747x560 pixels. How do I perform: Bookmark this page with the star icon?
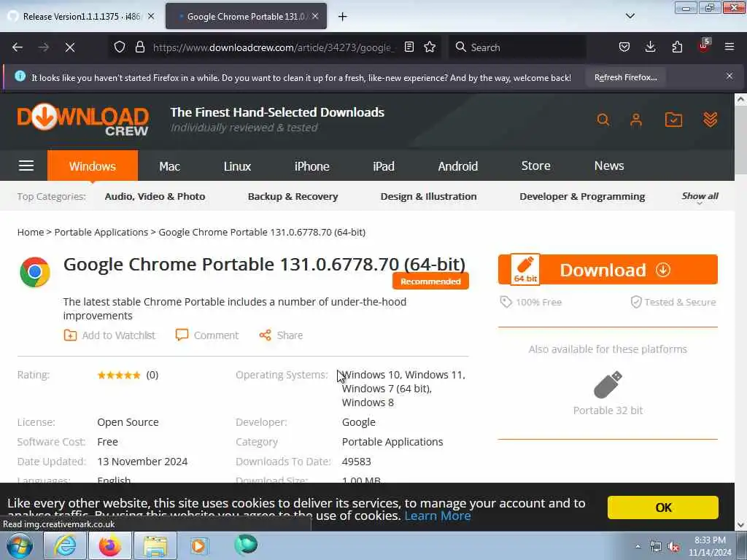click(x=430, y=47)
